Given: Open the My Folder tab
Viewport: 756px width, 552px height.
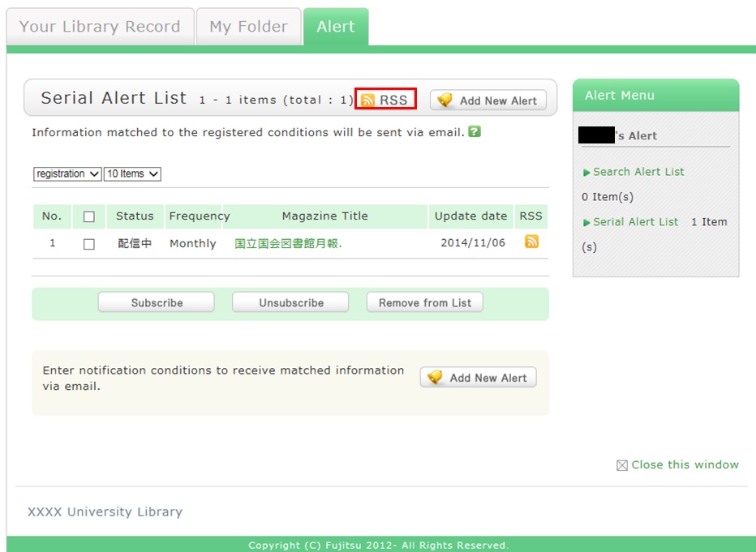Looking at the screenshot, I should point(248,27).
